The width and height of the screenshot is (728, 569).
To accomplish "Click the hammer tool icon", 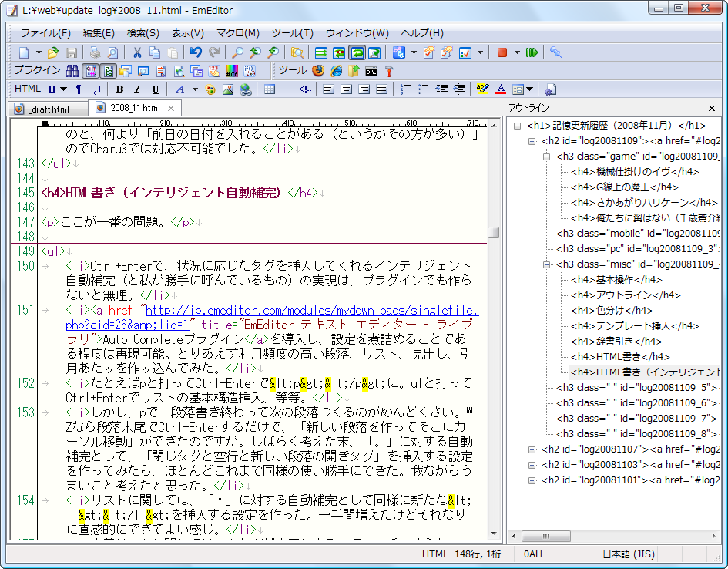I will 389,71.
